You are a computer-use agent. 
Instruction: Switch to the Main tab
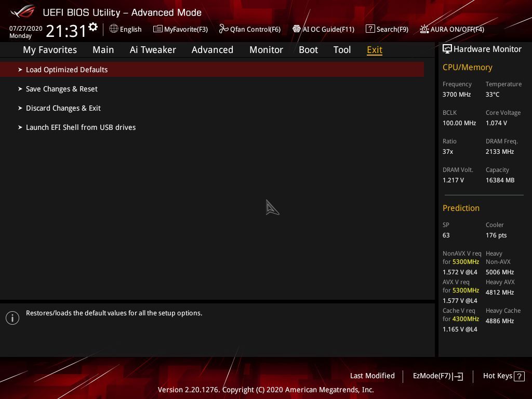click(x=103, y=50)
